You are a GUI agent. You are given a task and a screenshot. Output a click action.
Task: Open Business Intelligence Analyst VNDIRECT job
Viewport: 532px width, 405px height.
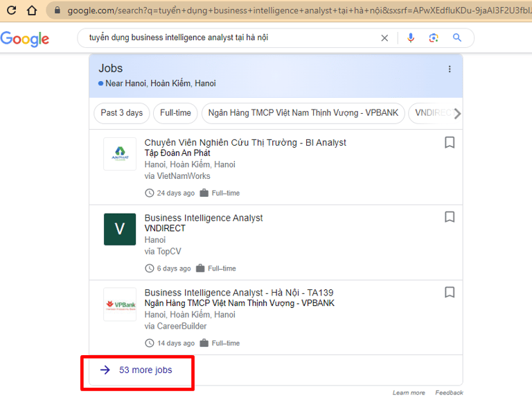(x=204, y=218)
